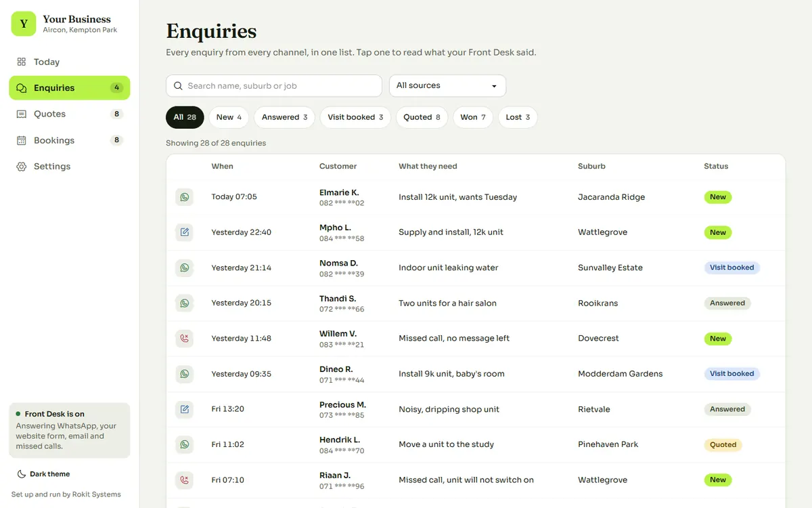Click New status badge for Willem V.
Viewport: 812px width, 508px height.
point(718,339)
